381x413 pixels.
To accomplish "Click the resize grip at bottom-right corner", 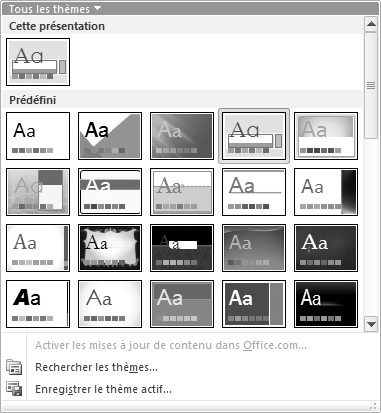I will [x=373, y=406].
